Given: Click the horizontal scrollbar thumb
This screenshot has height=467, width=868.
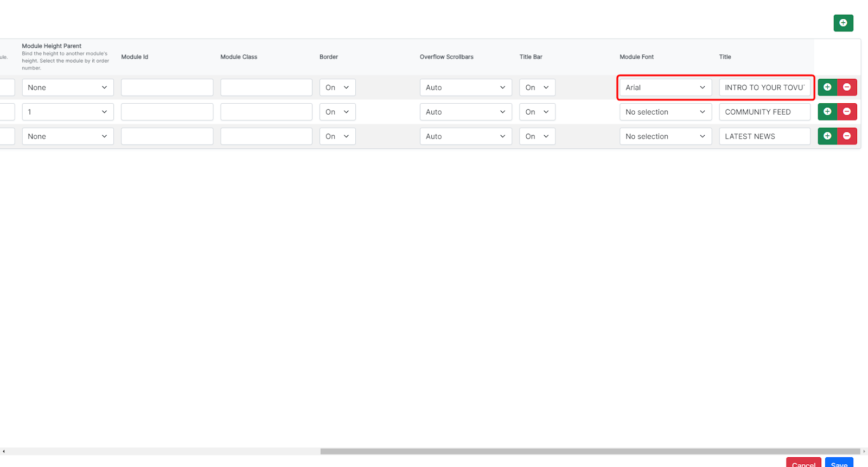Looking at the screenshot, I should tap(590, 451).
